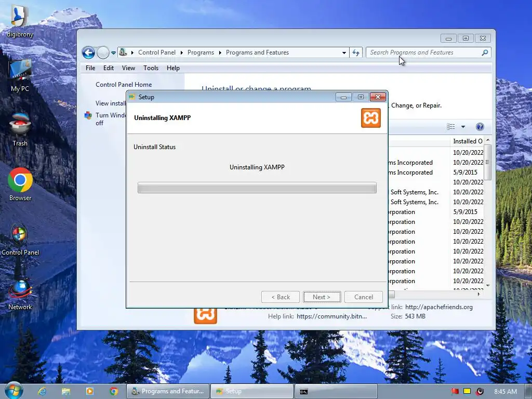Image resolution: width=532 pixels, height=399 pixels.
Task: Click the uninstall progress bar
Action: (257, 188)
